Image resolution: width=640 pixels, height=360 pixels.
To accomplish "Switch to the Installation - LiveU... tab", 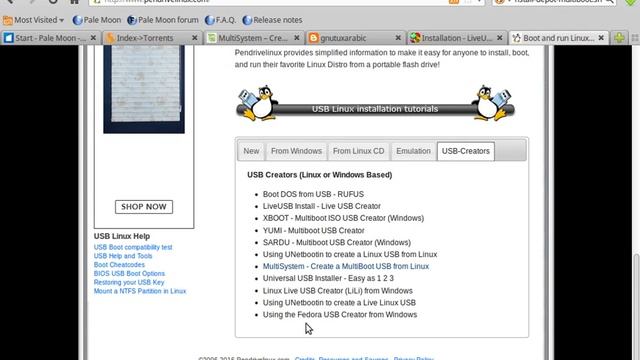I will [x=457, y=38].
